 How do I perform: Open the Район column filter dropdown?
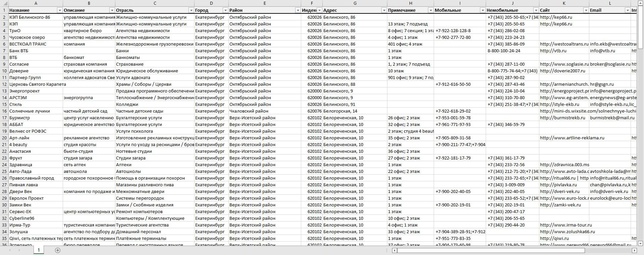[298, 10]
